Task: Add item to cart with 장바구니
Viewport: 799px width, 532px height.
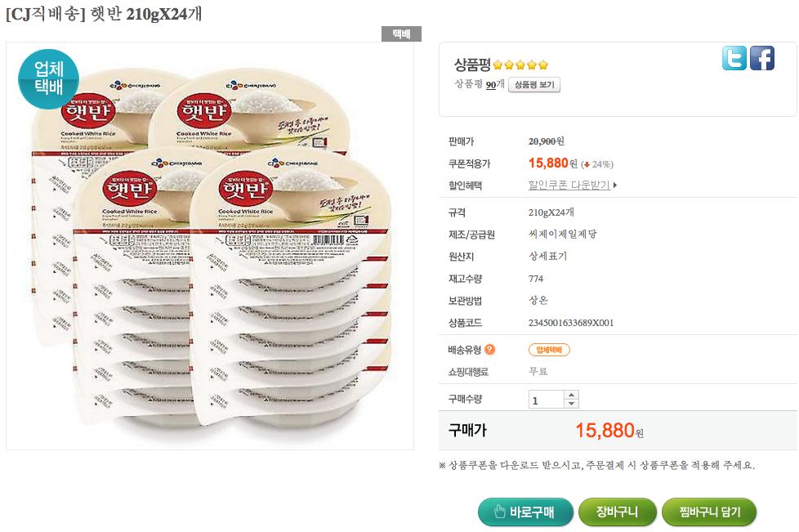Action: tap(617, 512)
